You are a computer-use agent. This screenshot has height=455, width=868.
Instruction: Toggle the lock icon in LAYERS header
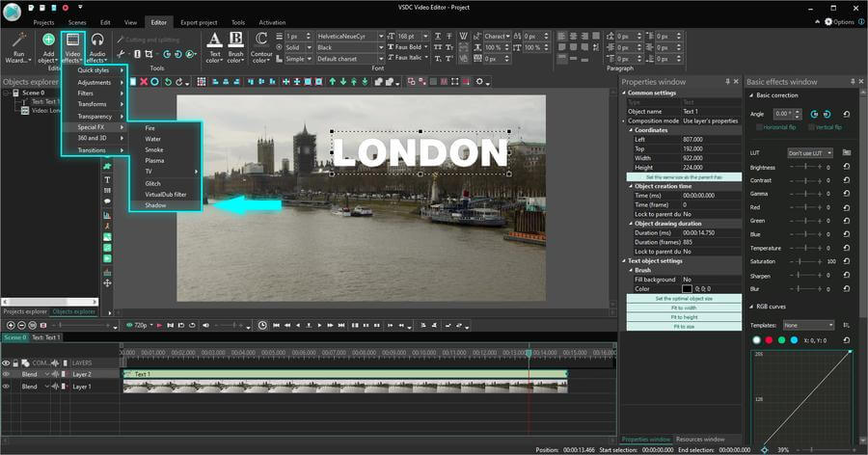(x=15, y=363)
